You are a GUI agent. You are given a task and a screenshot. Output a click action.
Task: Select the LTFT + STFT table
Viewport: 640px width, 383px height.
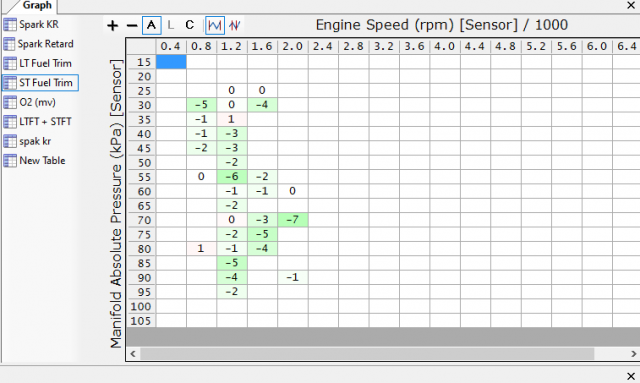[38, 122]
